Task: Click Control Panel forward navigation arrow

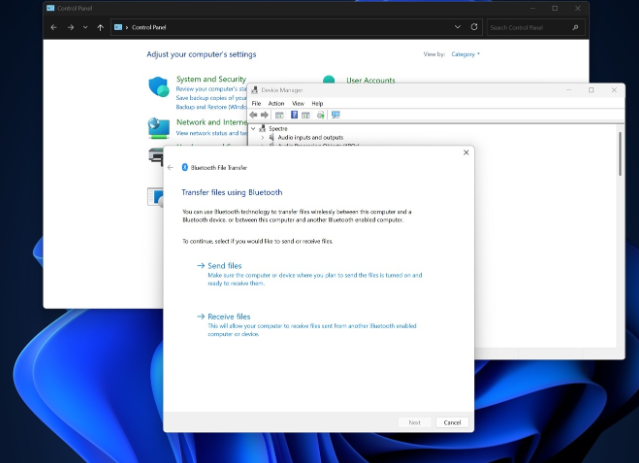Action: [x=71, y=27]
